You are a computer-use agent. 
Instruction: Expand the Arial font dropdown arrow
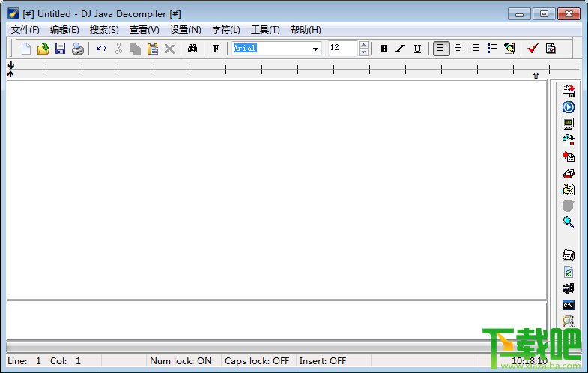coord(315,49)
